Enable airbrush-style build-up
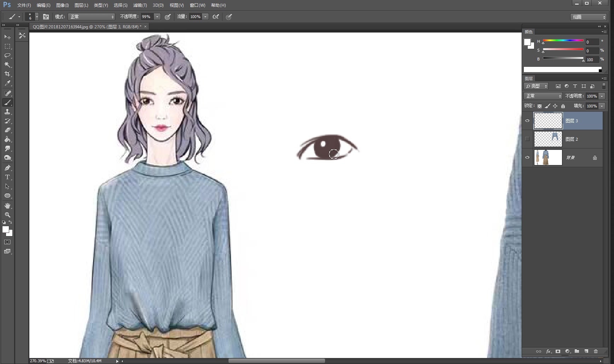 216,17
